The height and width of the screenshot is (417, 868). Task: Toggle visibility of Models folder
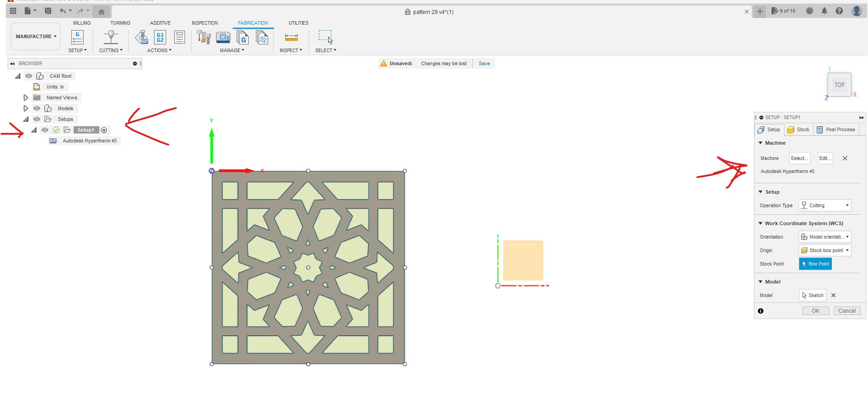[37, 108]
